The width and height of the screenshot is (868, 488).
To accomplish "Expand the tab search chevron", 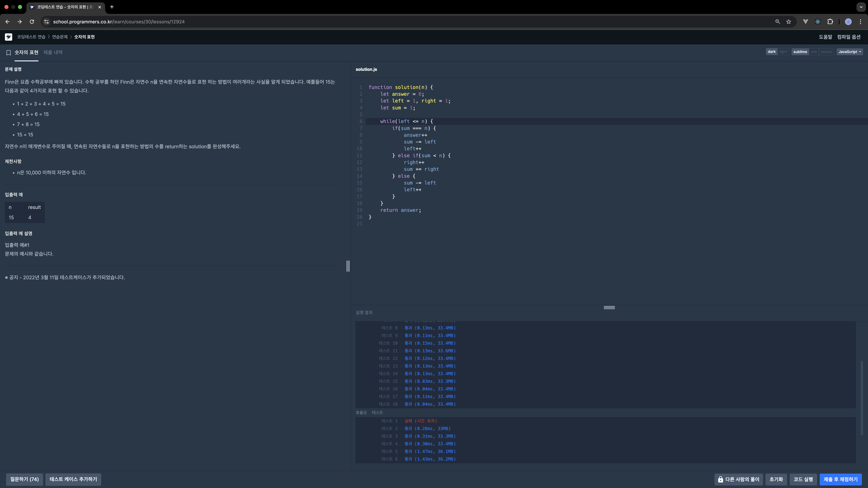I will click(x=861, y=7).
